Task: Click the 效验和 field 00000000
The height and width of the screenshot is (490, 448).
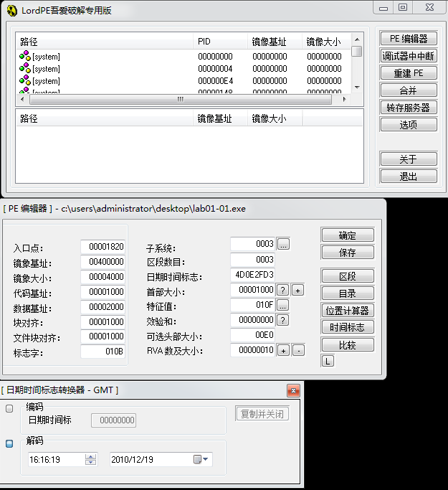Action: click(252, 320)
